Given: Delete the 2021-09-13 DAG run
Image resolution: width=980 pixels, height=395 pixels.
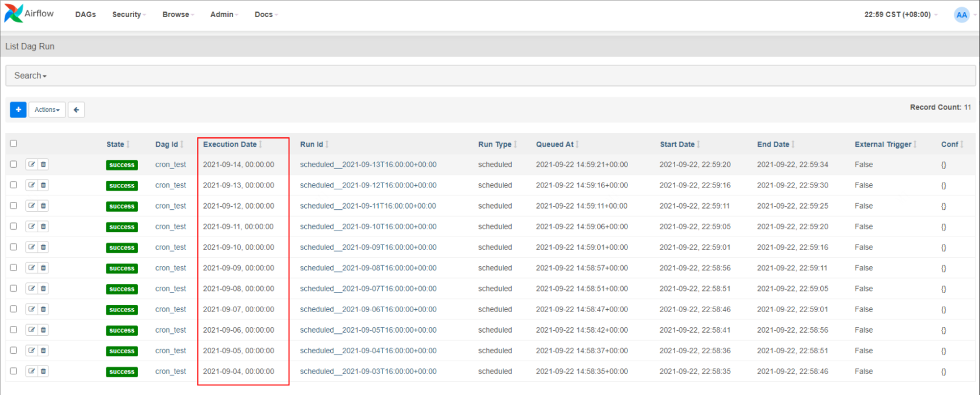Looking at the screenshot, I should [x=43, y=185].
